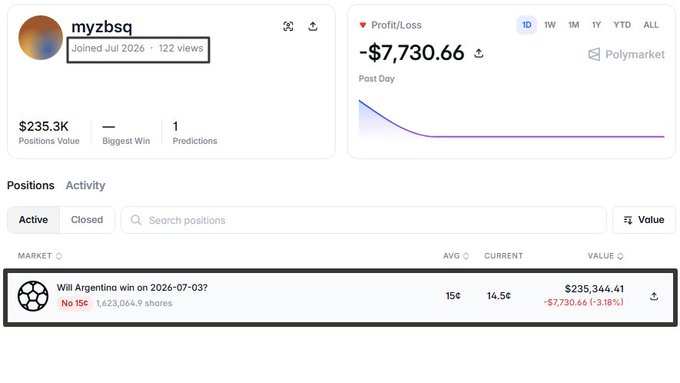Click the username myzbsq
Image resolution: width=680 pixels, height=383 pixels.
(101, 26)
